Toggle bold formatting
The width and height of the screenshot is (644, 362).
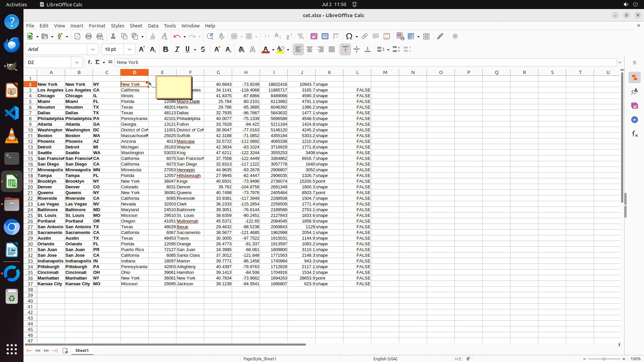pyautogui.click(x=165, y=50)
